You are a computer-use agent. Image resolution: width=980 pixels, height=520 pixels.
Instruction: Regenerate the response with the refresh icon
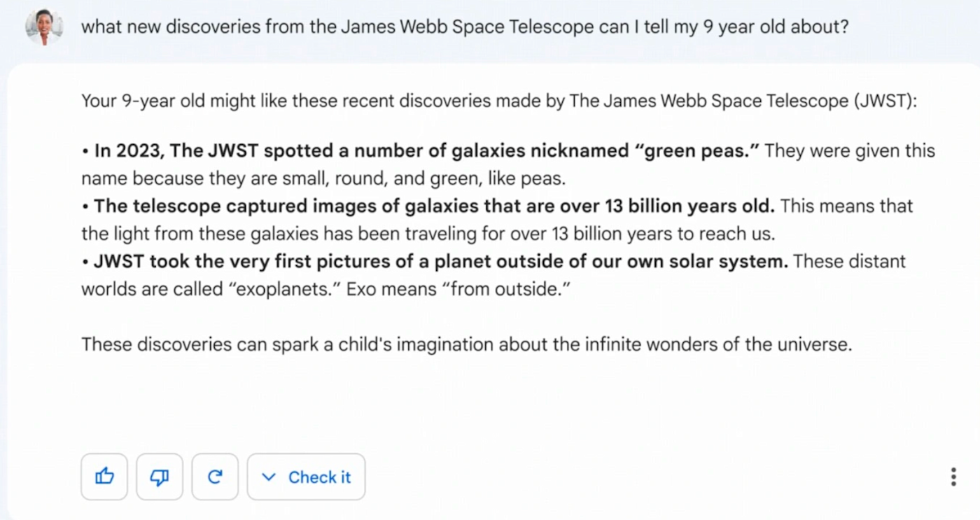coord(215,477)
